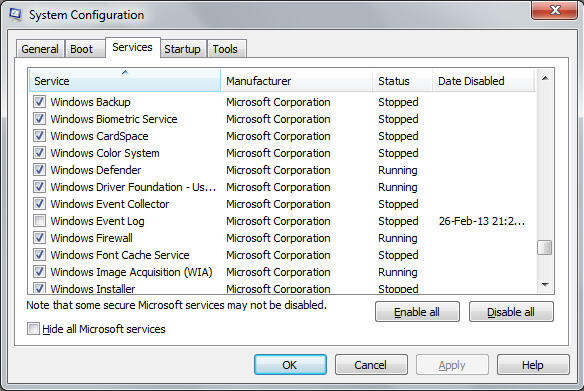Uncheck the Windows Biometric Service checkbox
The width and height of the screenshot is (584, 391).
coord(39,119)
